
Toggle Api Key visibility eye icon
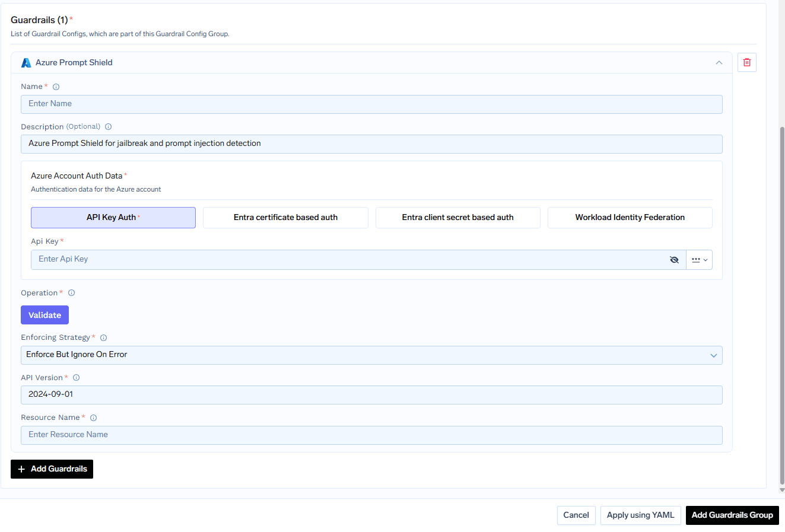point(674,260)
